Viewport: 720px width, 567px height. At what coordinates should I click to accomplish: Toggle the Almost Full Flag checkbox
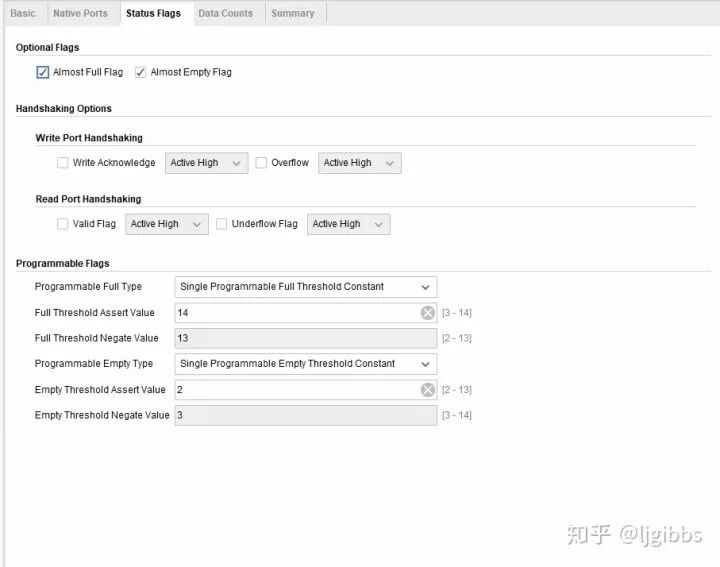[42, 72]
